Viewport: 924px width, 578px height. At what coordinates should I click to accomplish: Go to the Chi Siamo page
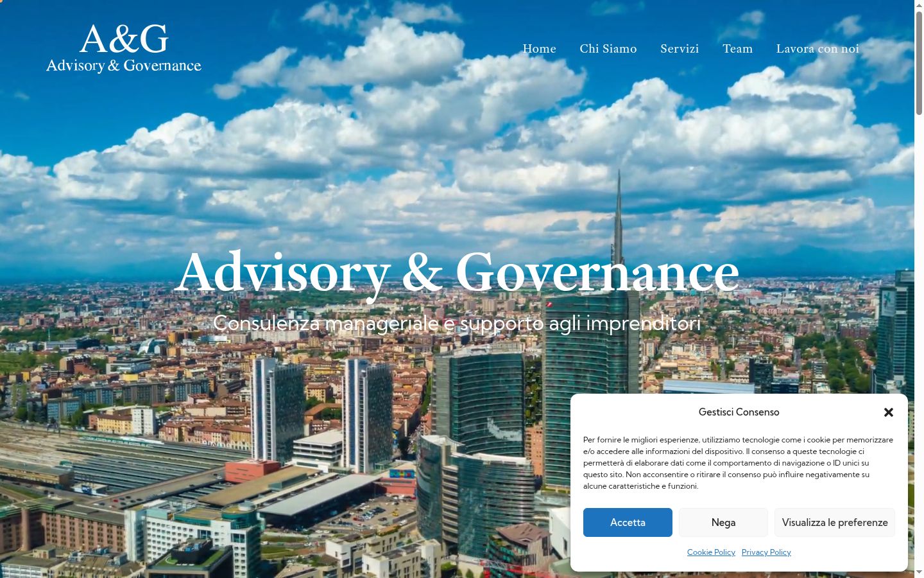pos(608,49)
